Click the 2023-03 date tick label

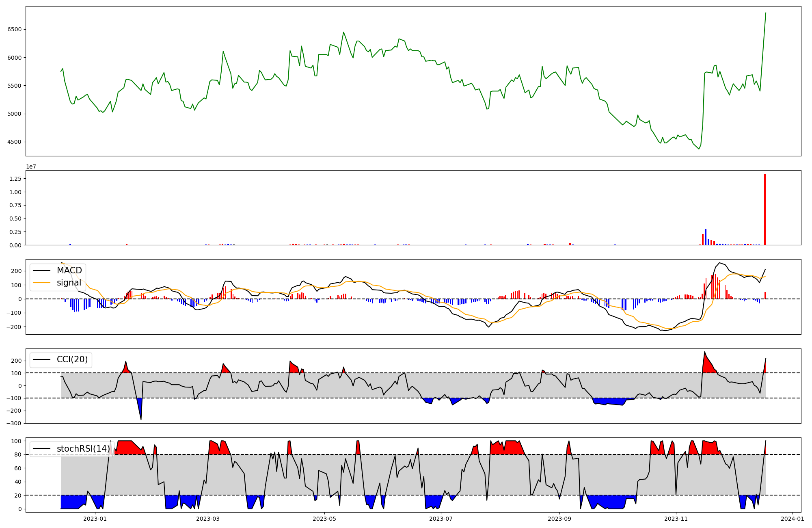(208, 519)
